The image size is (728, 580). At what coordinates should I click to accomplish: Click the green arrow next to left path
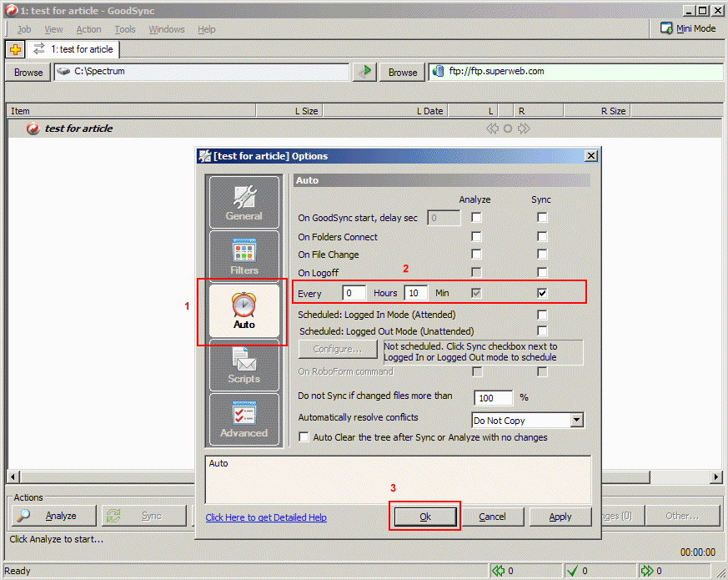pyautogui.click(x=365, y=72)
